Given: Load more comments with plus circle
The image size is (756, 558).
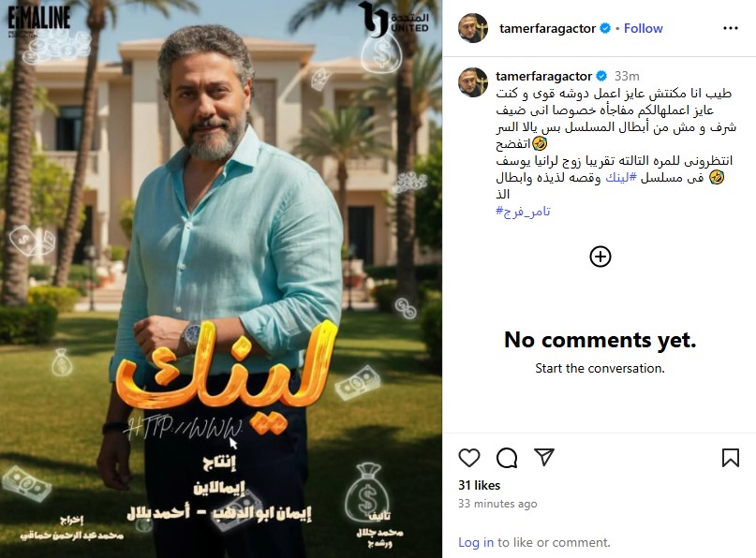Looking at the screenshot, I should [600, 257].
